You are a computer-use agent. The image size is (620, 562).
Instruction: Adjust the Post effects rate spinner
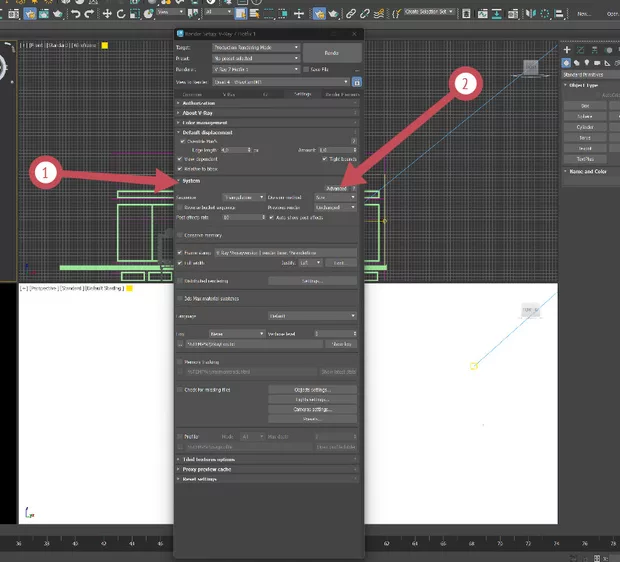point(262,217)
